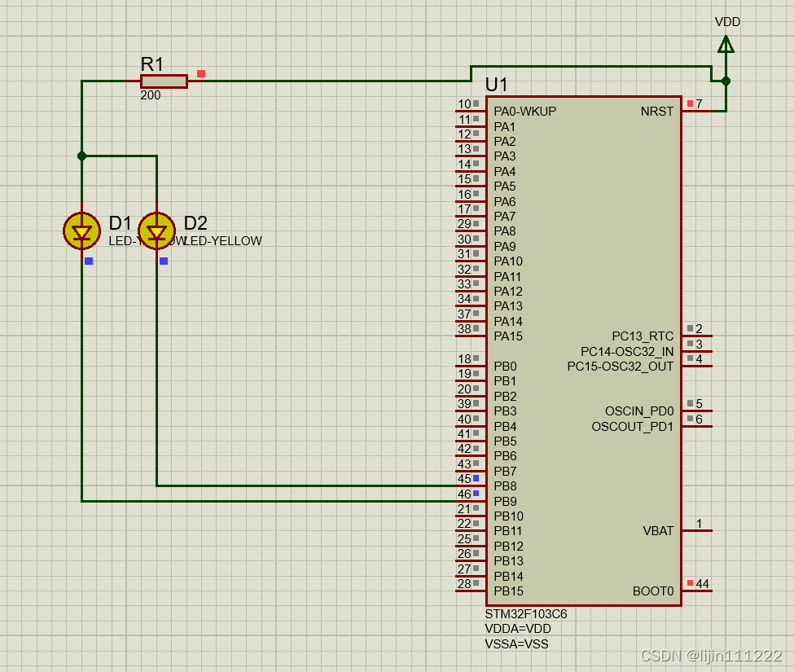794x672 pixels.
Task: Click the VSSA=VSS property text
Action: [516, 644]
